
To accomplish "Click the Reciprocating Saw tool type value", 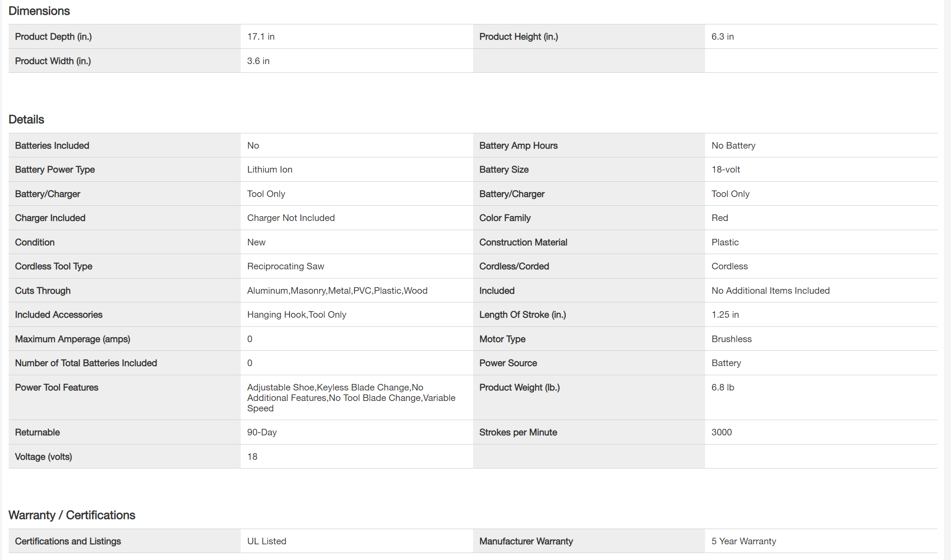I will (x=286, y=266).
